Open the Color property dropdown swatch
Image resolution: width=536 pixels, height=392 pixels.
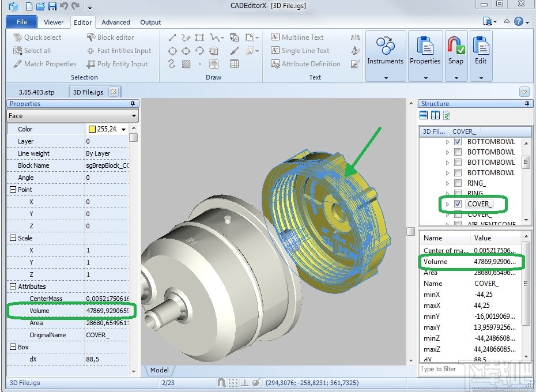[x=123, y=130]
